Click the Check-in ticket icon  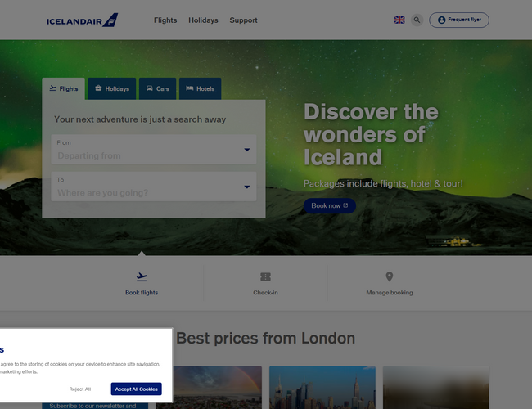[x=265, y=276]
